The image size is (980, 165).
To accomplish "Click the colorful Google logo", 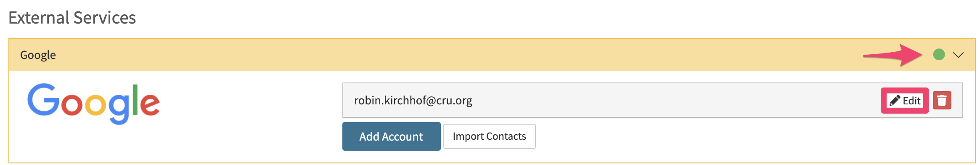I will 93,104.
